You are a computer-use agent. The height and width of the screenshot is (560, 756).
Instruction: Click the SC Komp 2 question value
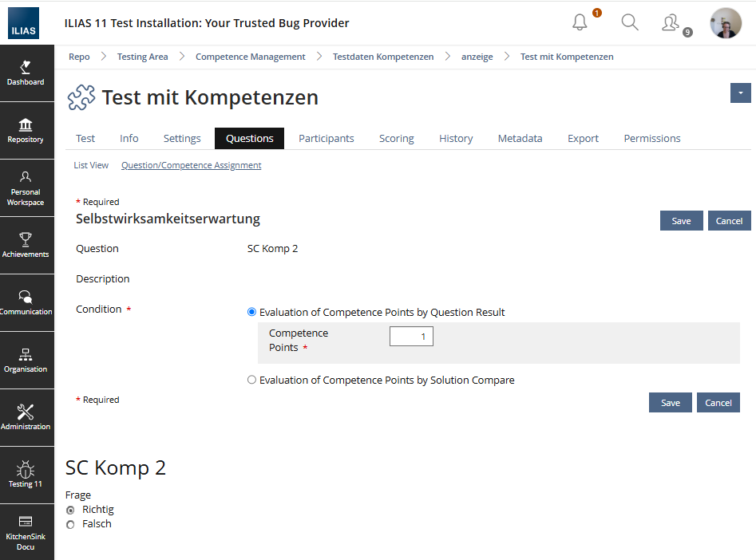click(272, 249)
